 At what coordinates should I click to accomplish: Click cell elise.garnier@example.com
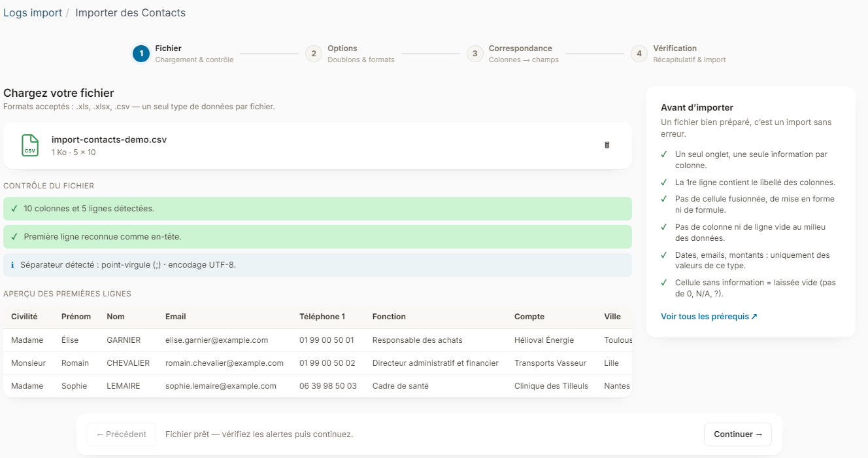click(217, 340)
